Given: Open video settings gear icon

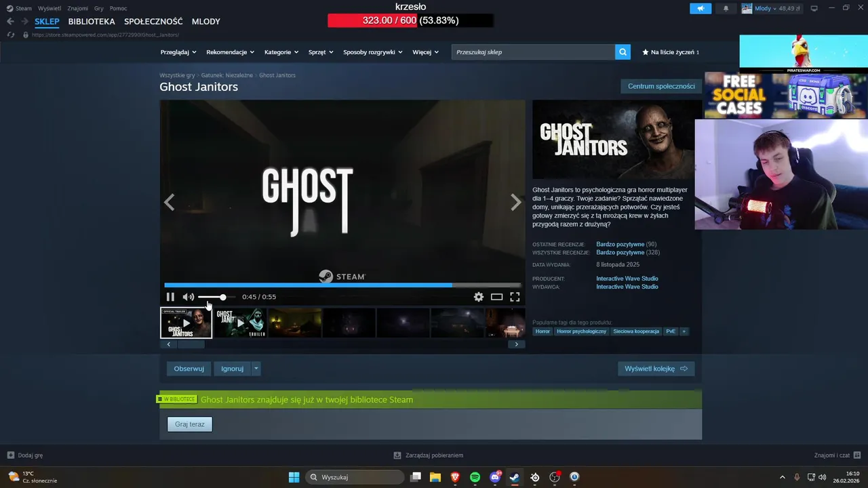Looking at the screenshot, I should point(479,297).
